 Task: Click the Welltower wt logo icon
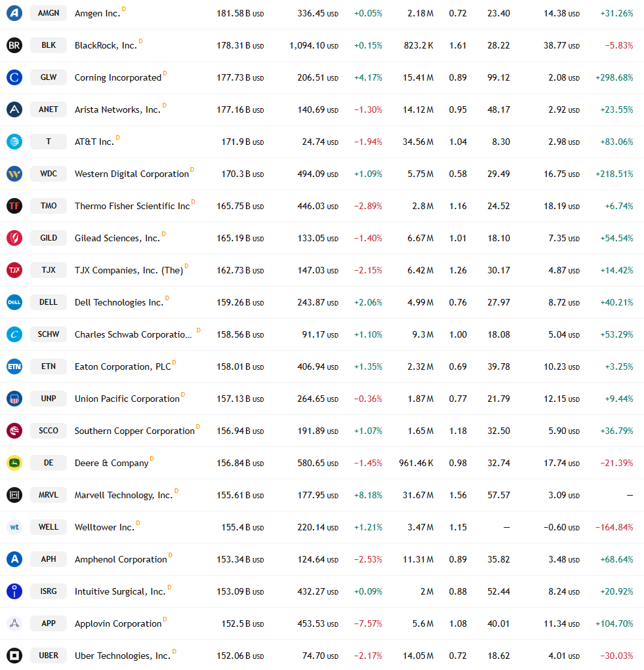[x=14, y=527]
